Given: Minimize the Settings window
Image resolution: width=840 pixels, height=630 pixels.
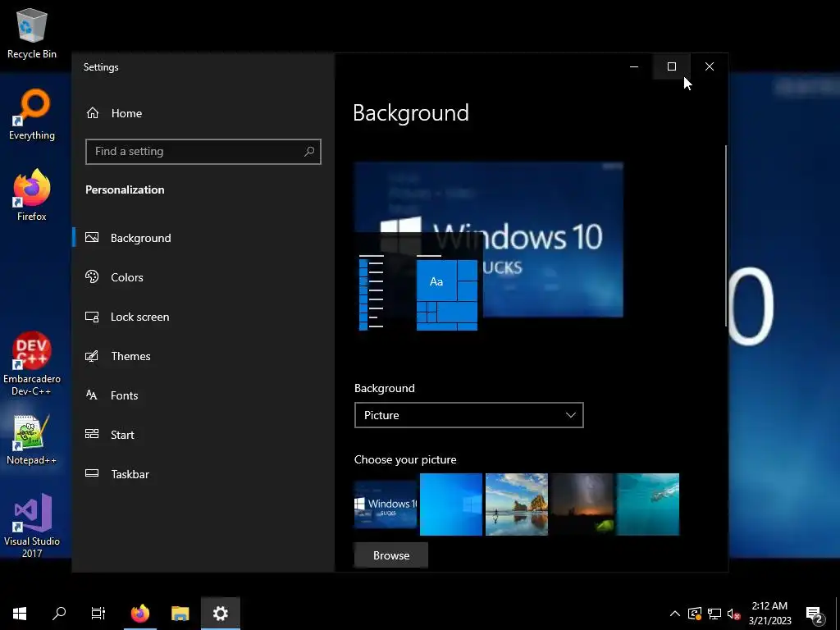Looking at the screenshot, I should [x=634, y=66].
